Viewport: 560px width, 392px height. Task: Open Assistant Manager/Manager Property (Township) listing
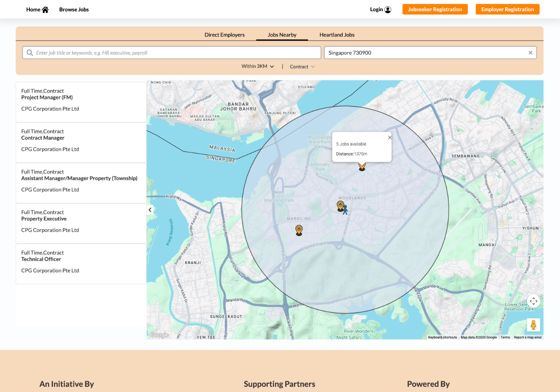tap(81, 183)
